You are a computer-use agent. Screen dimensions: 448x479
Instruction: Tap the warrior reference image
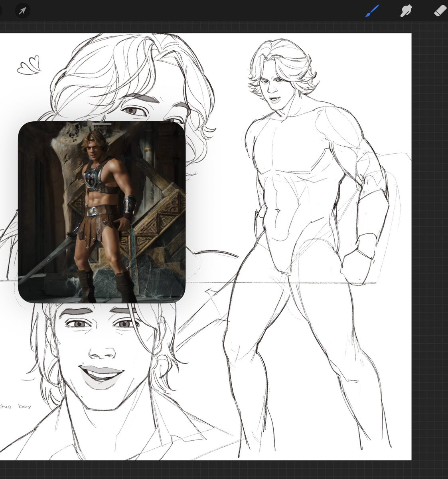[102, 212]
